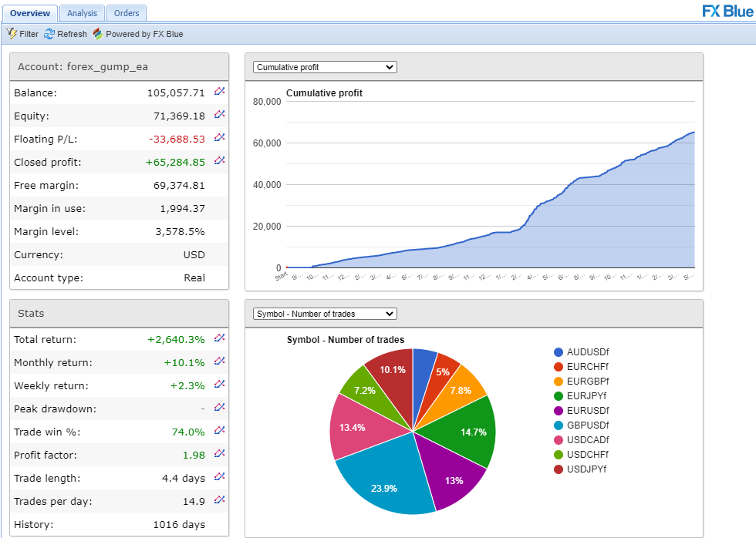Screen dimensions: 756x538
Task: Click the Floating P/L value -33,688.53
Action: 177,140
